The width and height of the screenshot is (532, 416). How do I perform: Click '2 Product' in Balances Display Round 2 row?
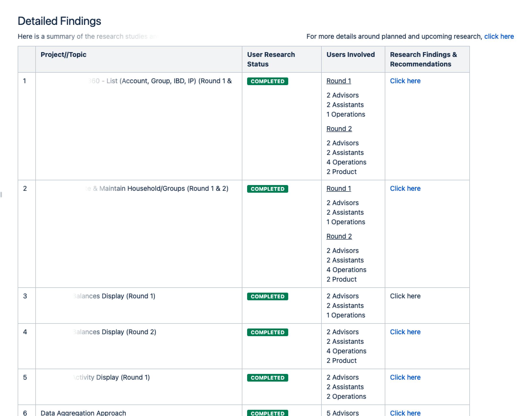coord(341,361)
